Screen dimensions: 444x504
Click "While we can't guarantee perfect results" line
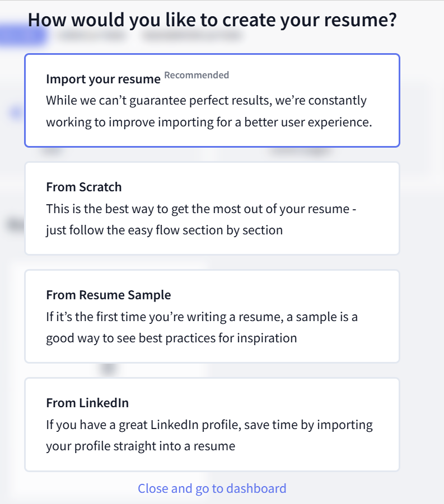click(206, 101)
